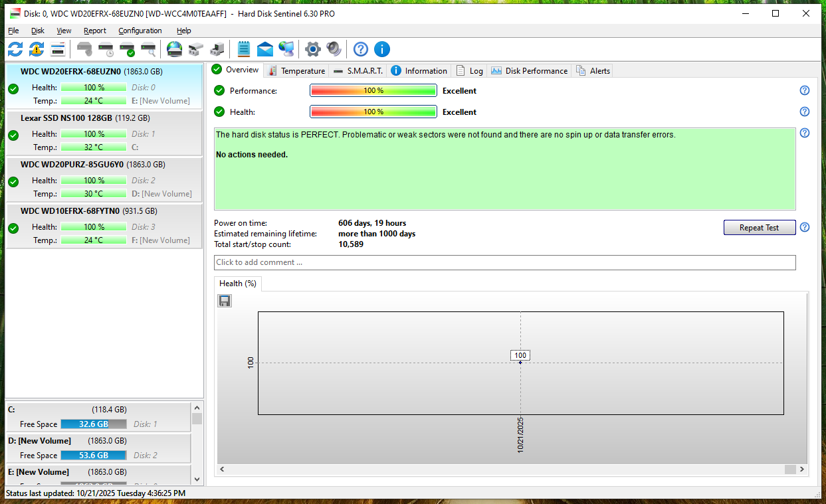This screenshot has height=504, width=826.
Task: Click the refresh icon with warning triangle
Action: [x=37, y=49]
